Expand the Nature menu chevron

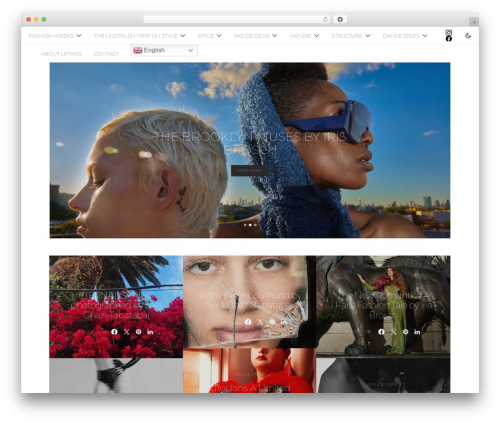(x=316, y=36)
